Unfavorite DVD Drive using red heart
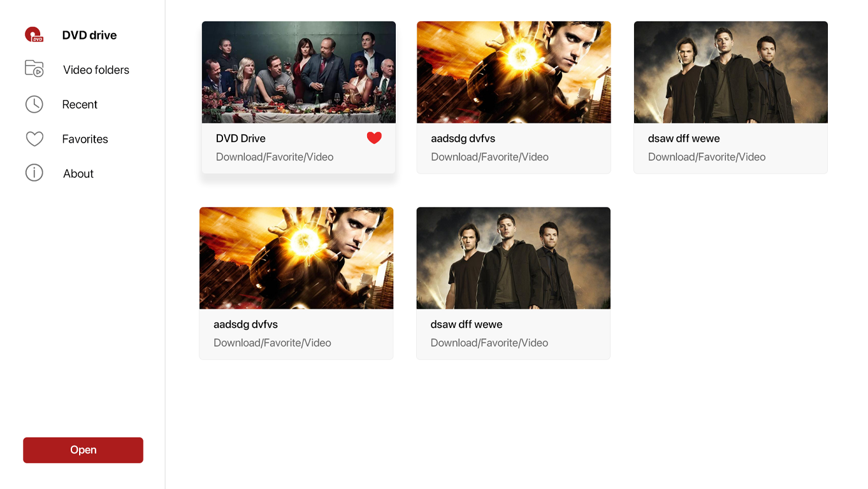 pos(374,138)
